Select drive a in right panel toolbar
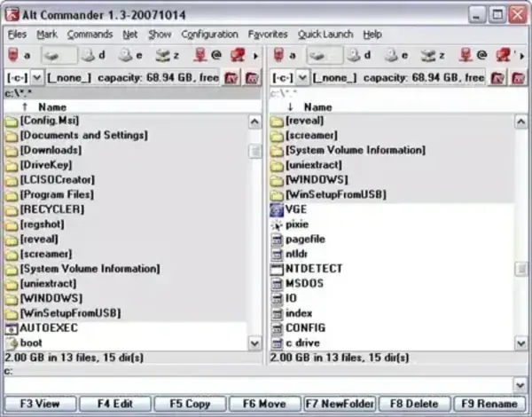 (285, 55)
